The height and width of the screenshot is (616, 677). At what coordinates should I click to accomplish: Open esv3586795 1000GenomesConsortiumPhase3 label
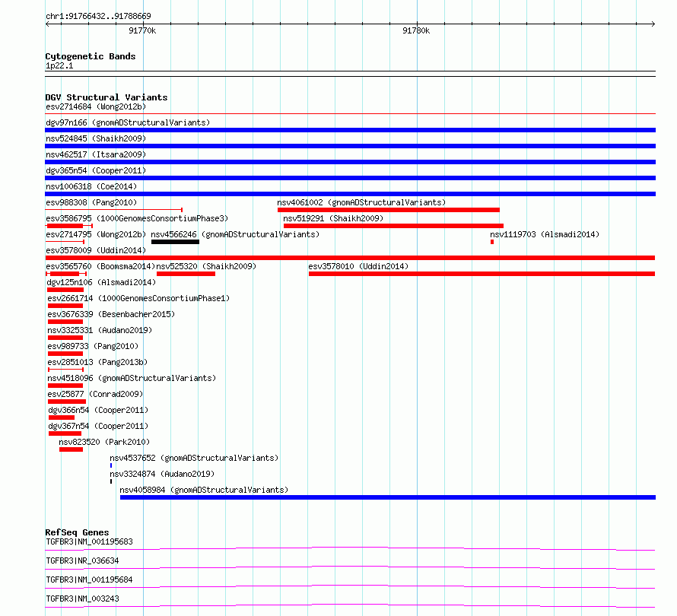[x=137, y=218]
